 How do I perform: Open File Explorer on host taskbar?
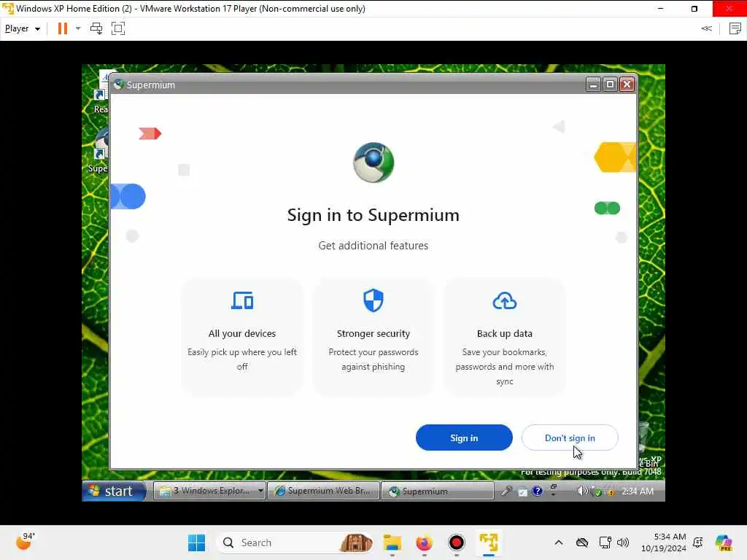click(x=392, y=542)
